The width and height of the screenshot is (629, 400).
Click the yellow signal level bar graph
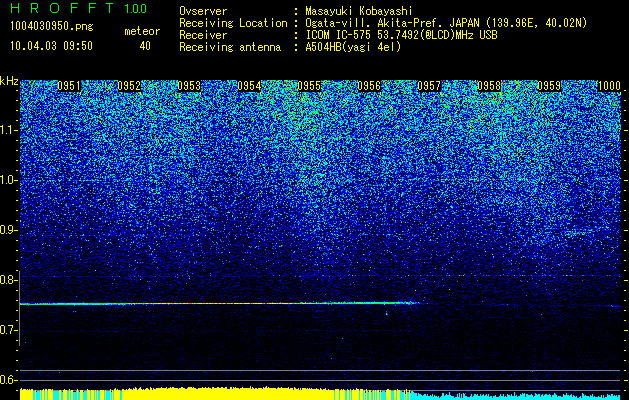216,394
